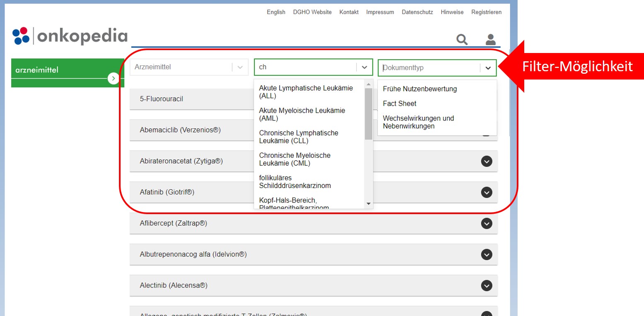
Task: Click the green arrow in arzneimittel sidebar
Action: coord(113,78)
